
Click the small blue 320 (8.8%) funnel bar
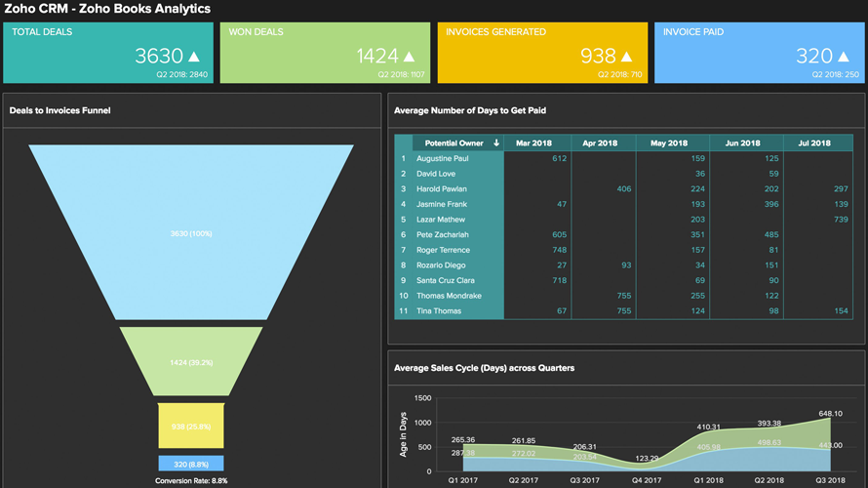[191, 464]
